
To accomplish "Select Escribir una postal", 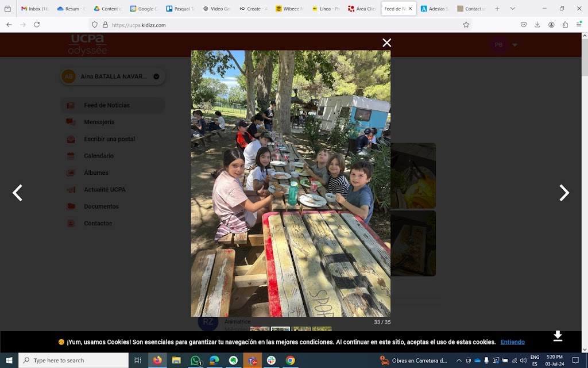I will (x=109, y=139).
